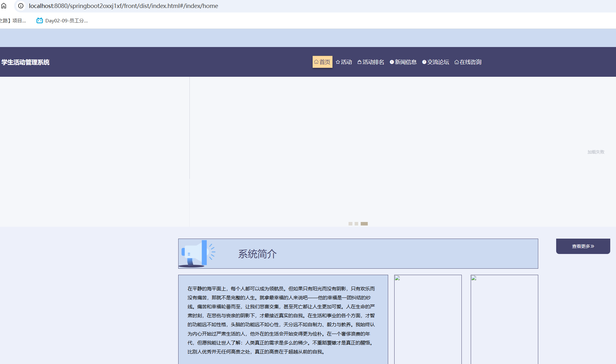Click the exclamation icon beside 新闻信息
Image resolution: width=616 pixels, height=364 pixels.
click(392, 62)
